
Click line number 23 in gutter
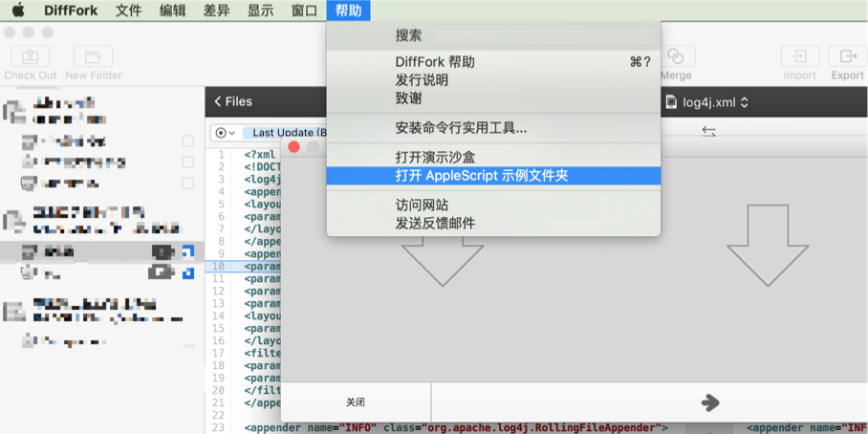coord(218,427)
